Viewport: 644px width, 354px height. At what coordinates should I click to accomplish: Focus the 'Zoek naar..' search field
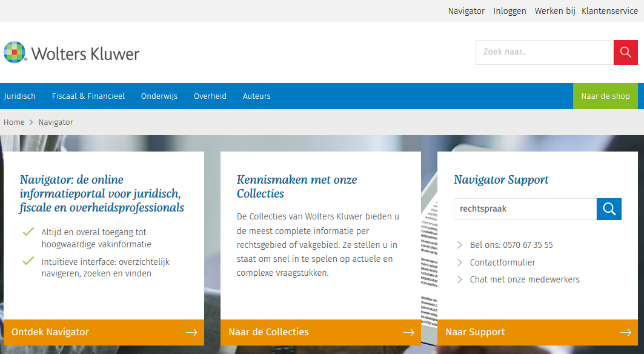coord(544,52)
